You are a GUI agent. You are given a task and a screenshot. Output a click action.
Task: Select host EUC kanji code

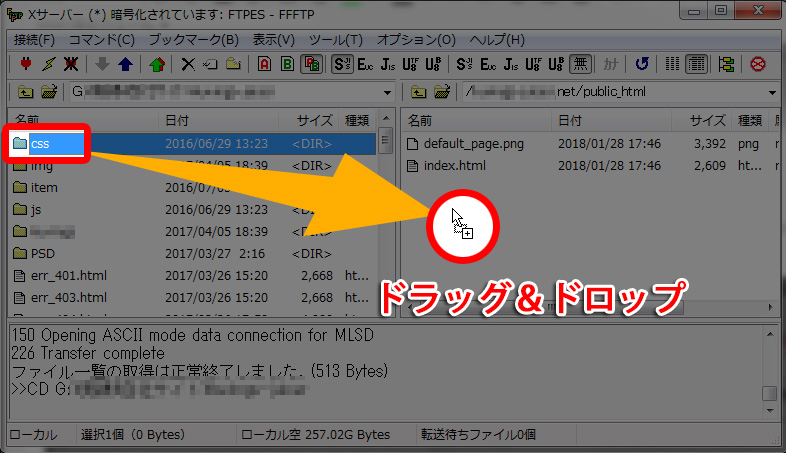click(x=488, y=64)
